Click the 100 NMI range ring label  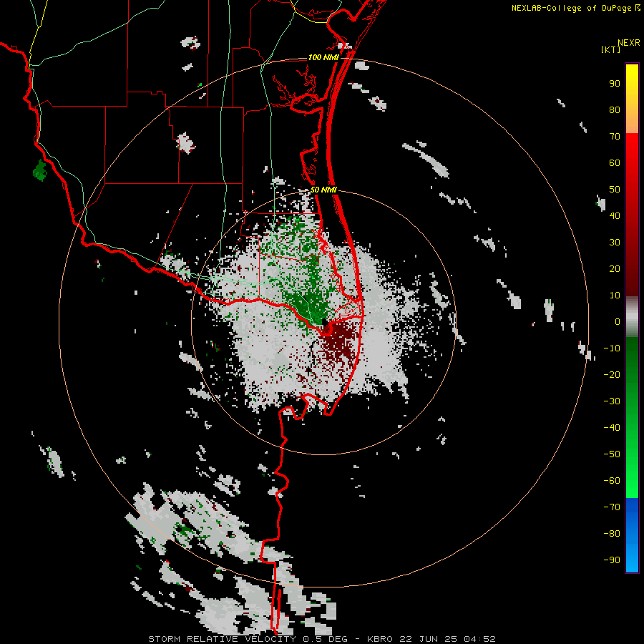click(323, 57)
